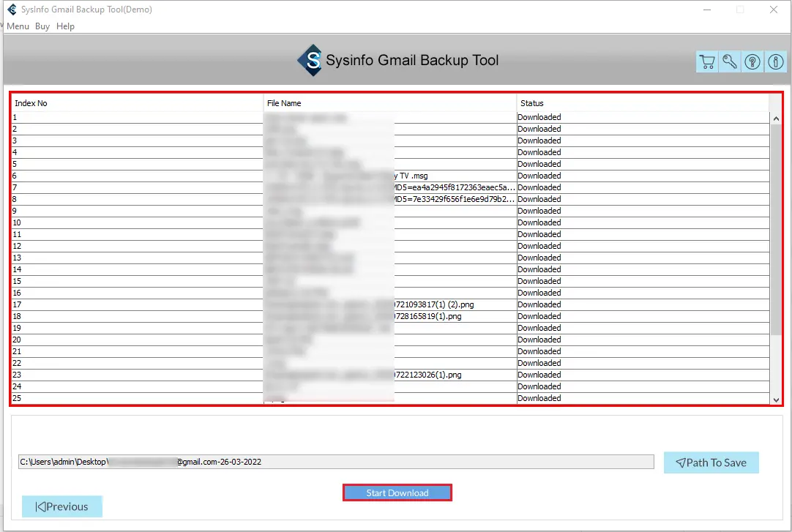
Task: Open the info about icon
Action: coord(775,62)
